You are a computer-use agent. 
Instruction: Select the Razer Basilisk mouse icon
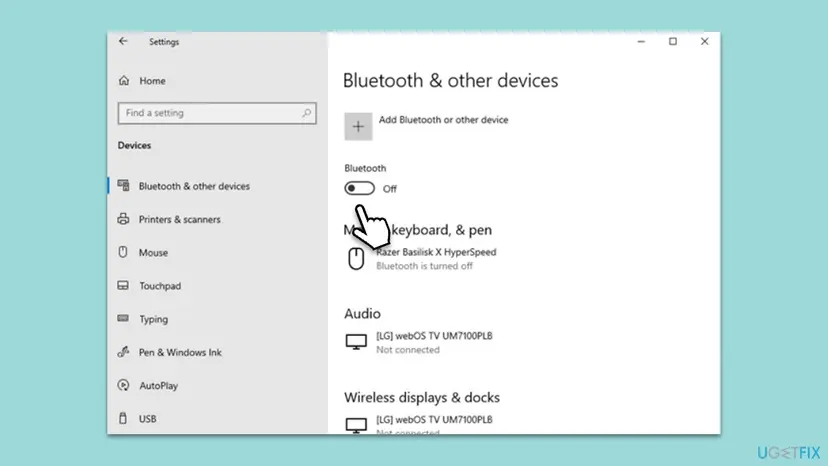(x=356, y=259)
